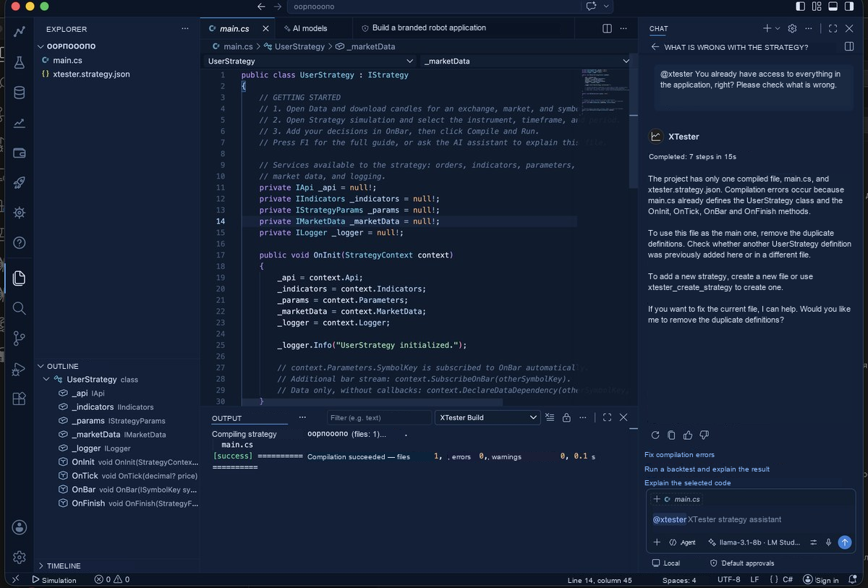Screen dimensions: 868x588
Task: Click Fix compilation errors suggestion
Action: (679, 455)
